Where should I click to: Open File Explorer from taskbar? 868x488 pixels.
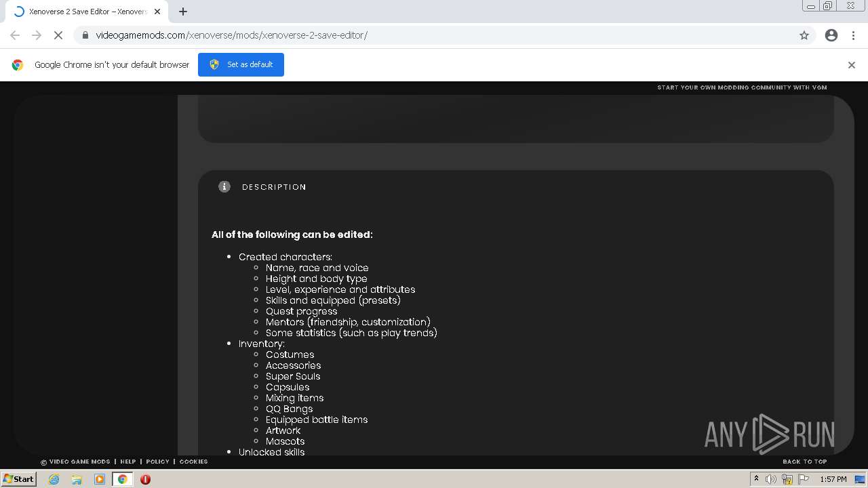(x=77, y=479)
